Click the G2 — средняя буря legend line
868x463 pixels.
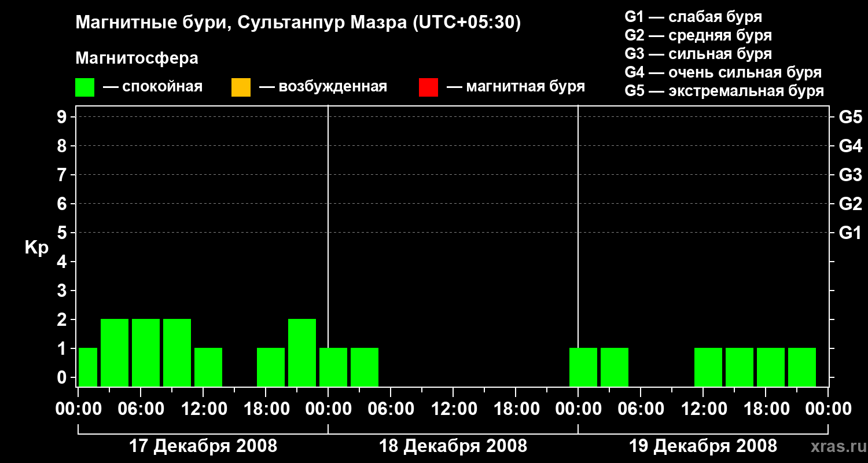tap(698, 35)
